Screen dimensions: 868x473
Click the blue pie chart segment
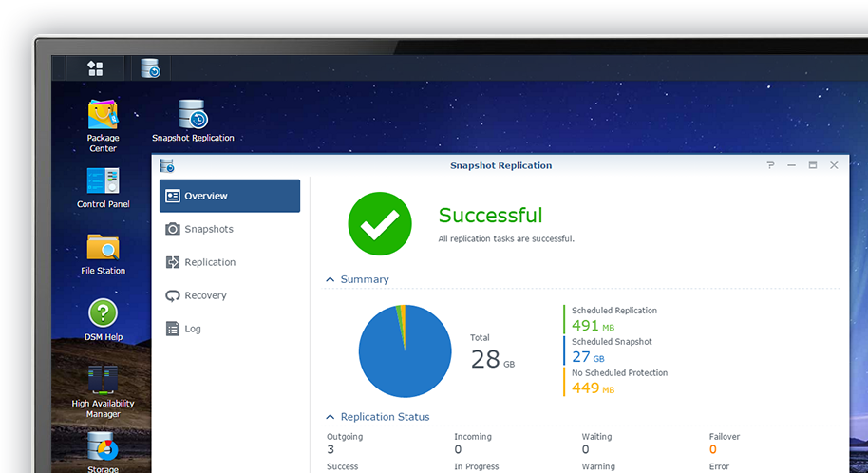pos(399,356)
